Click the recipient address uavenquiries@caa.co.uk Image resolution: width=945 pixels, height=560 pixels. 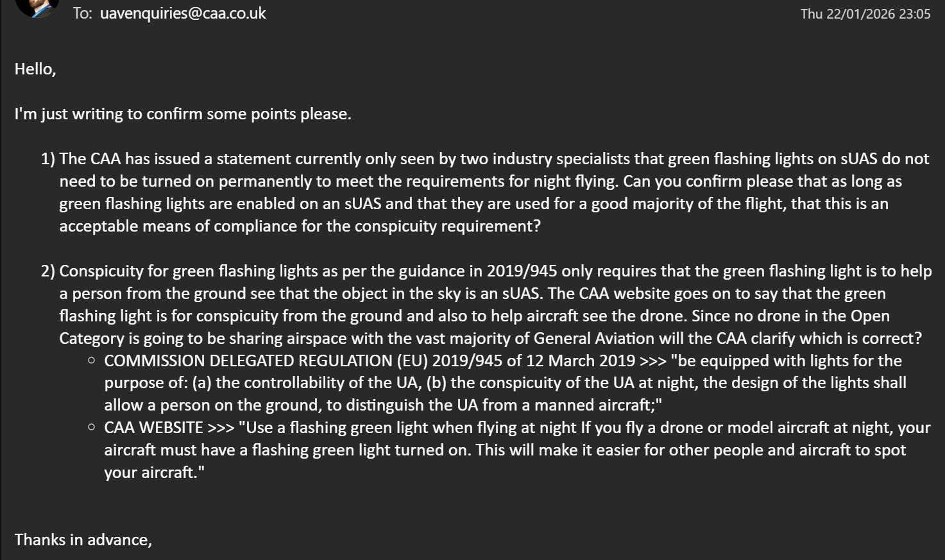(183, 13)
